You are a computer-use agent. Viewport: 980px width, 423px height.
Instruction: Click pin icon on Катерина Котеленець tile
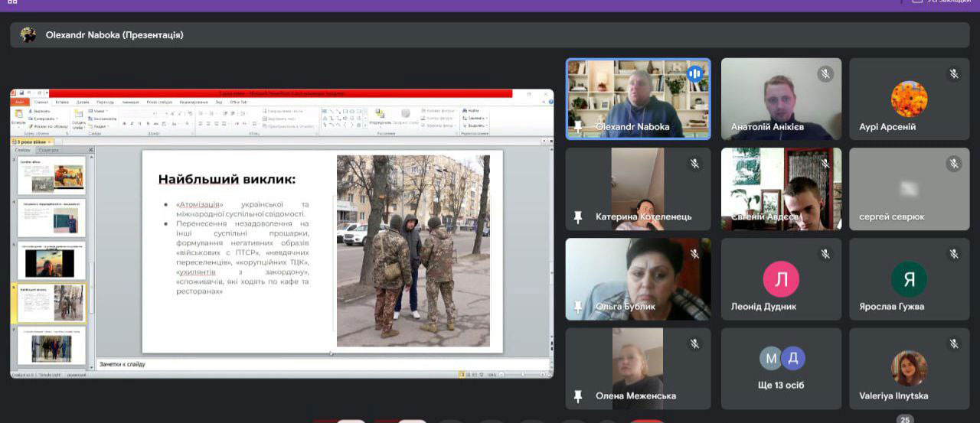click(579, 217)
